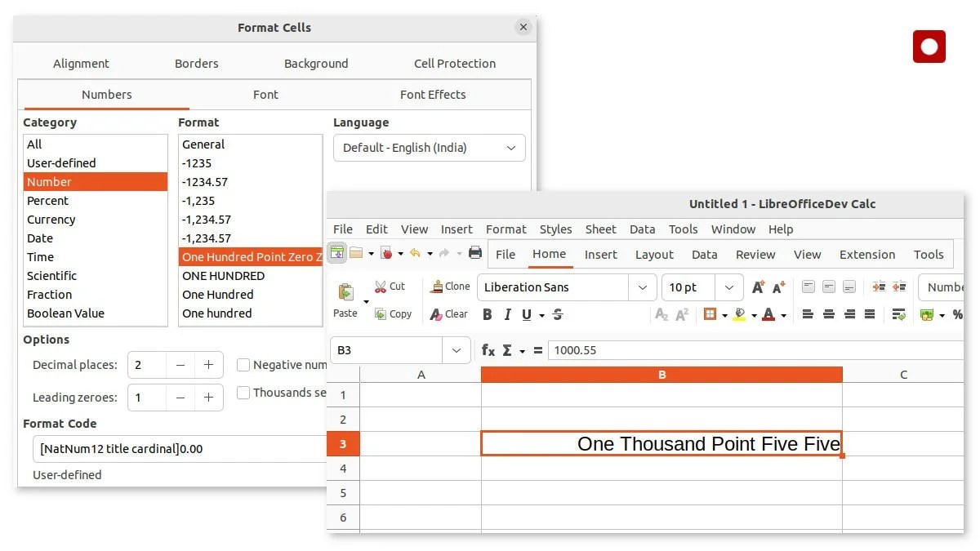
Task: Open the Data menu in Calc
Action: tap(642, 229)
